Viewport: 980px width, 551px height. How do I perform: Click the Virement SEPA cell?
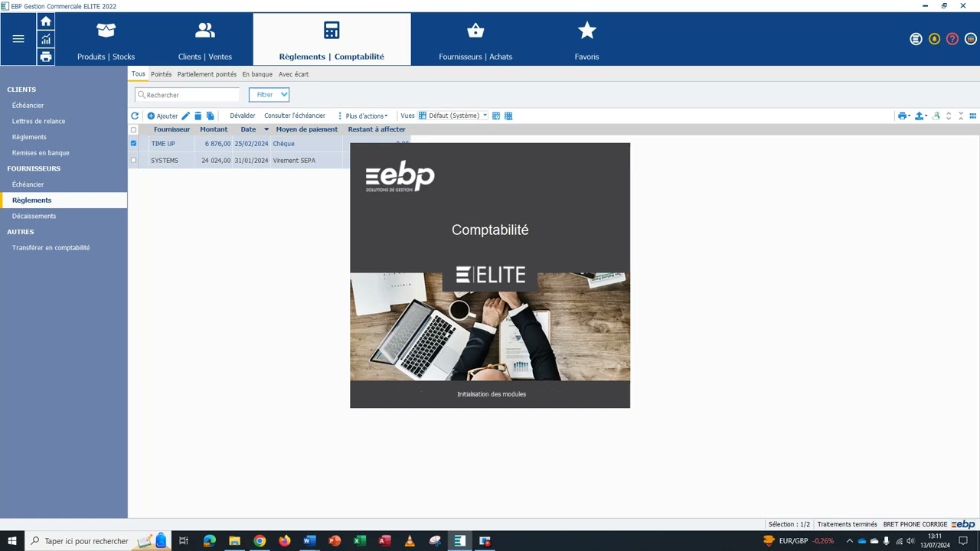click(x=294, y=161)
